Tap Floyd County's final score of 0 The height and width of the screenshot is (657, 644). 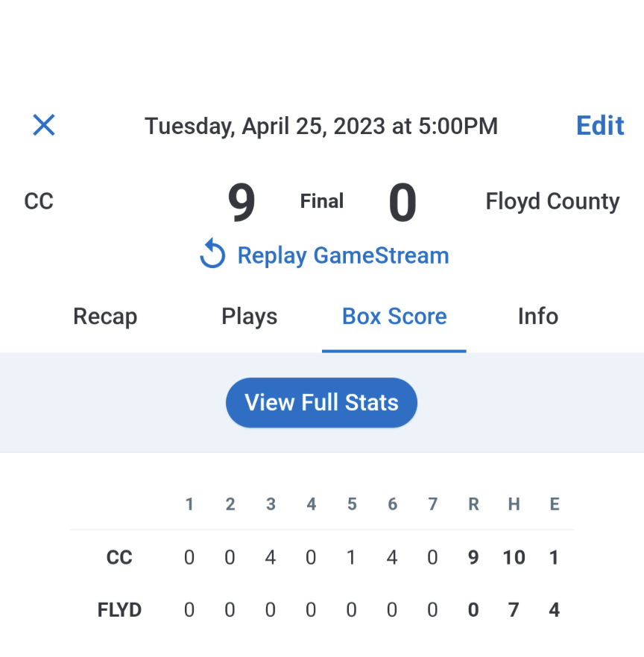[402, 203]
